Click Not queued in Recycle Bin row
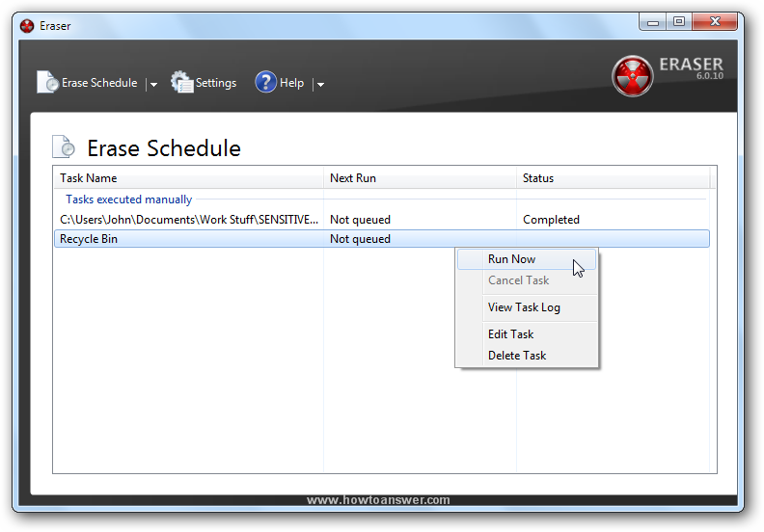 pos(360,239)
